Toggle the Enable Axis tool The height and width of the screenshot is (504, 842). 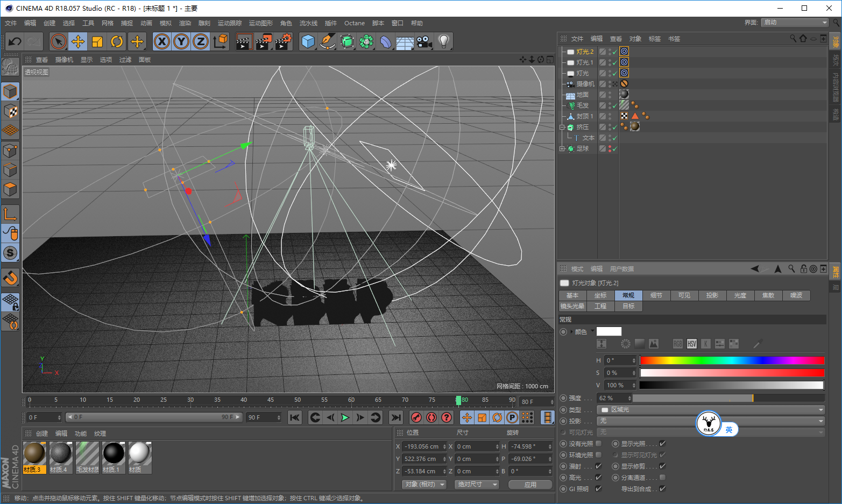[10, 214]
